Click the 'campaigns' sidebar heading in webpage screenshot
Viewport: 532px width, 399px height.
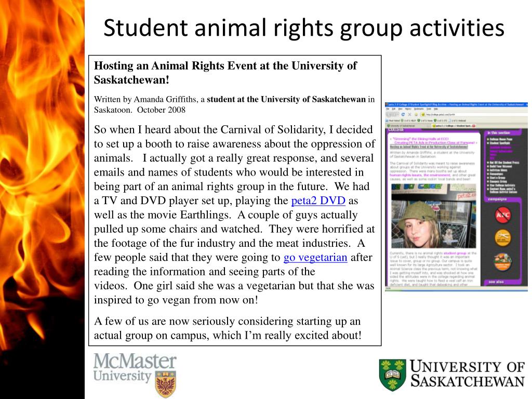point(497,199)
